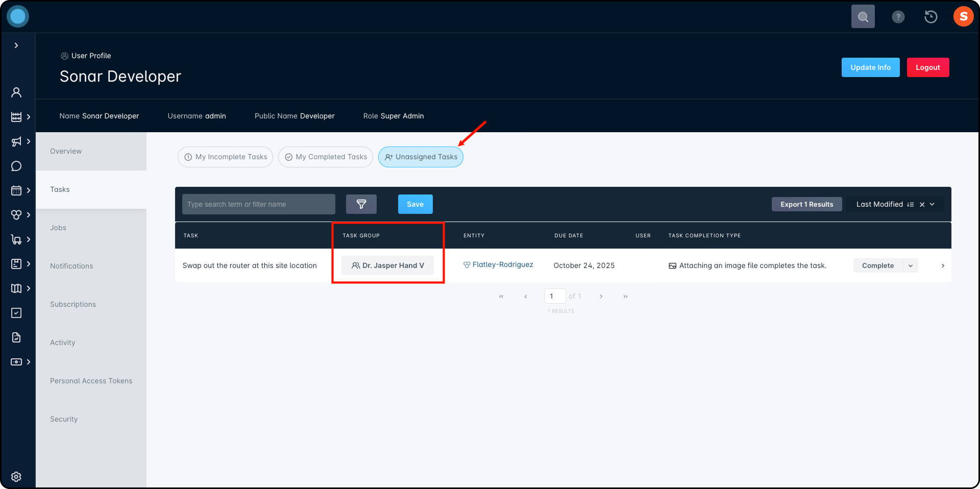Go to the next results page
Screen dimensions: 980x489
point(601,296)
